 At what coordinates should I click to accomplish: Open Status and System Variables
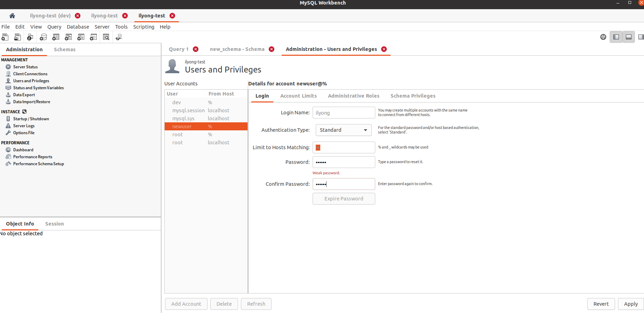point(38,88)
